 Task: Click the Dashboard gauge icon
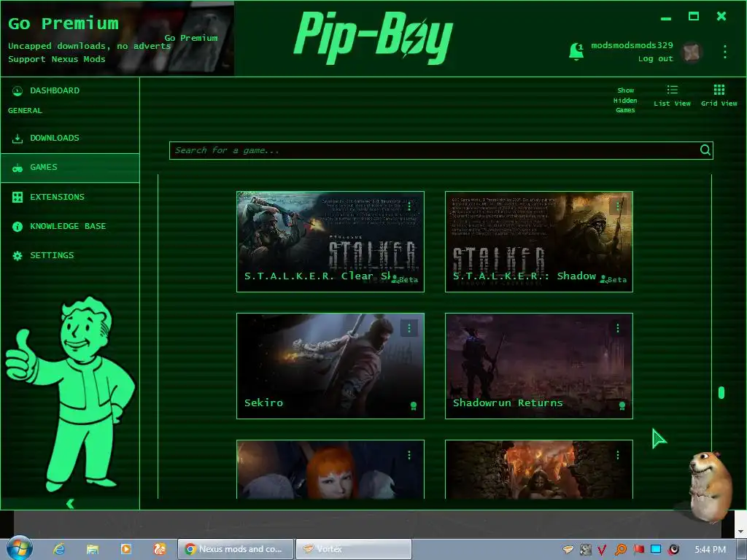point(18,90)
